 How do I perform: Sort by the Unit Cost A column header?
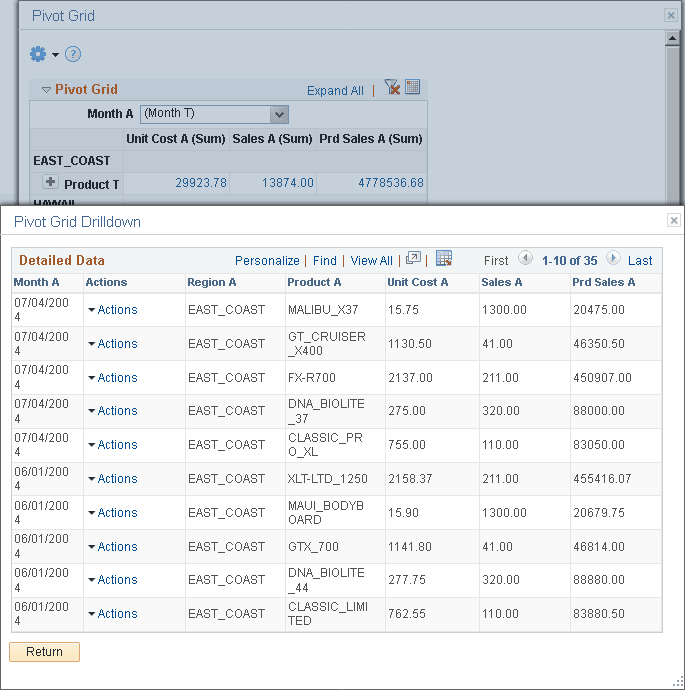point(418,282)
